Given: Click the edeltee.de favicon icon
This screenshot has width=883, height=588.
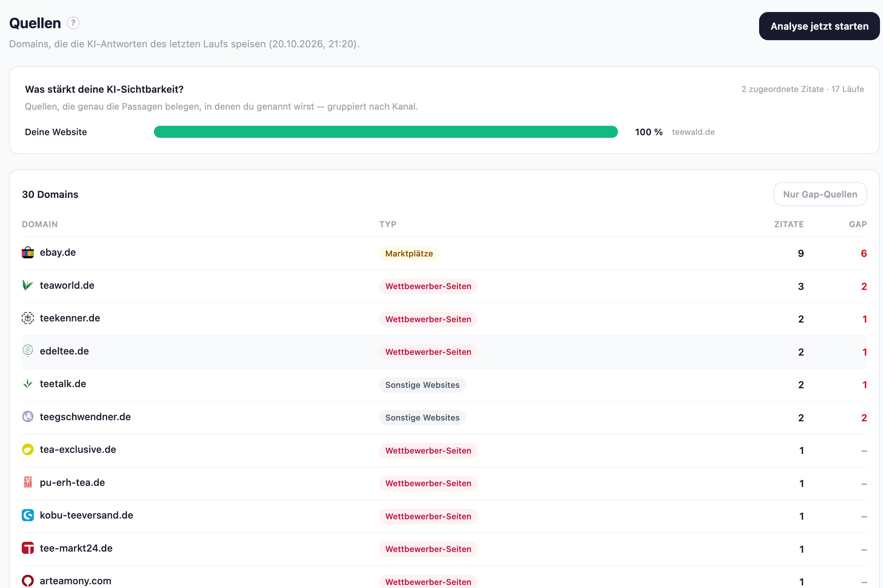Looking at the screenshot, I should 28,351.
